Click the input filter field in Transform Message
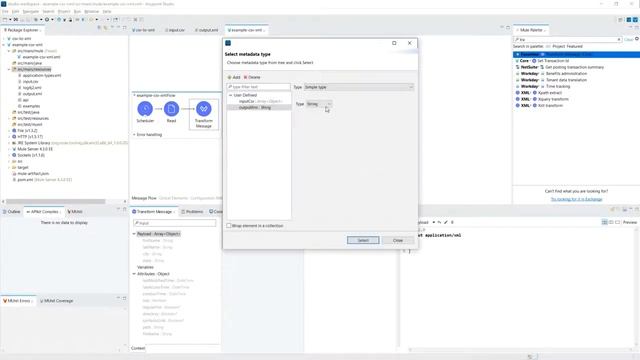The height and width of the screenshot is (360, 640). (175, 223)
